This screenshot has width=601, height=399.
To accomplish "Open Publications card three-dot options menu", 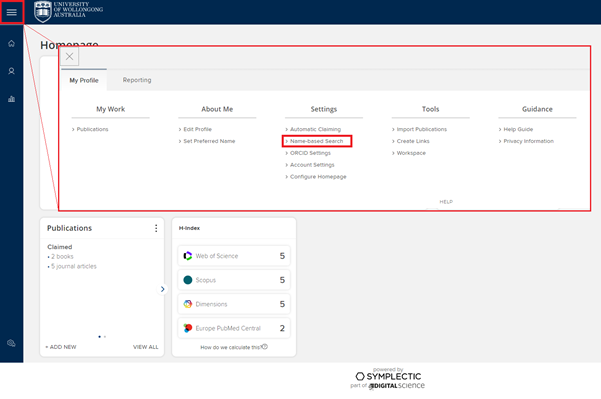I will point(156,228).
